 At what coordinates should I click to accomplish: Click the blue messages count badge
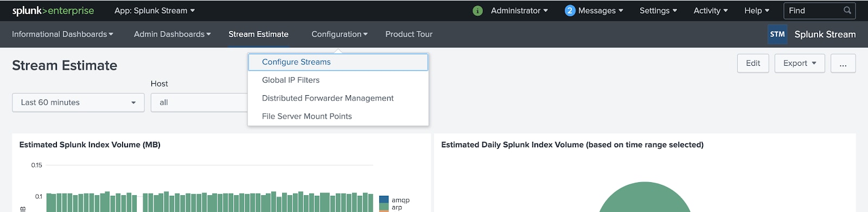click(x=570, y=10)
